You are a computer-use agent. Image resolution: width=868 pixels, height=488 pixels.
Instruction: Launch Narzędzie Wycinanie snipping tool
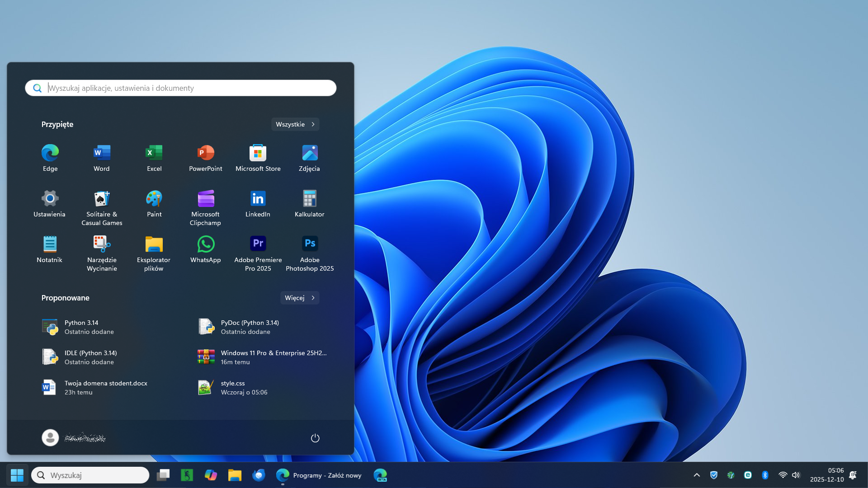tap(102, 244)
